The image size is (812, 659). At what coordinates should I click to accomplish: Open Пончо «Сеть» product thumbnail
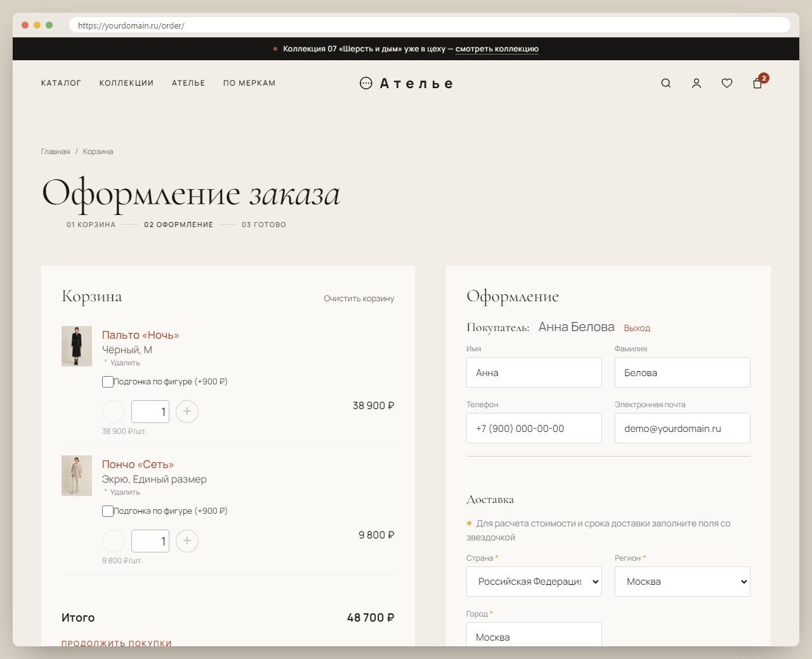[77, 476]
